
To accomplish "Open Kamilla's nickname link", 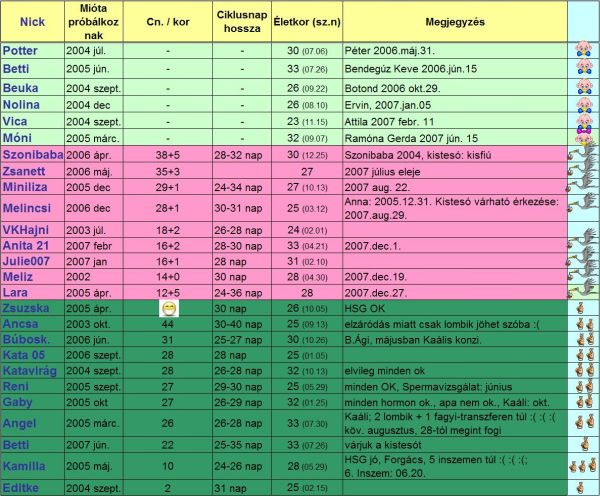I will click(x=24, y=466).
